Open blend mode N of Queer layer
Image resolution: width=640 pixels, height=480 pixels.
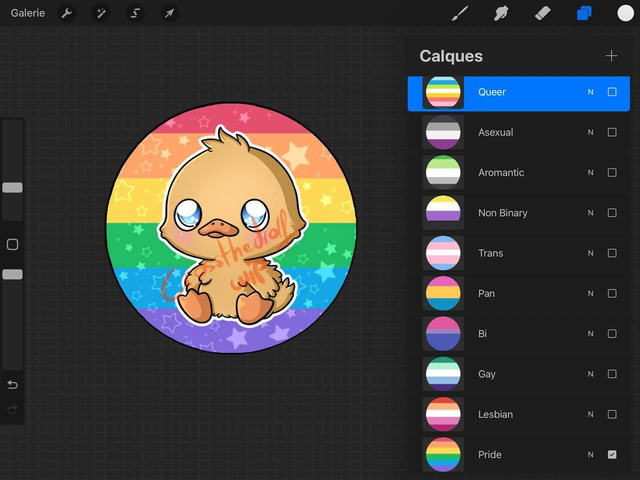(590, 92)
